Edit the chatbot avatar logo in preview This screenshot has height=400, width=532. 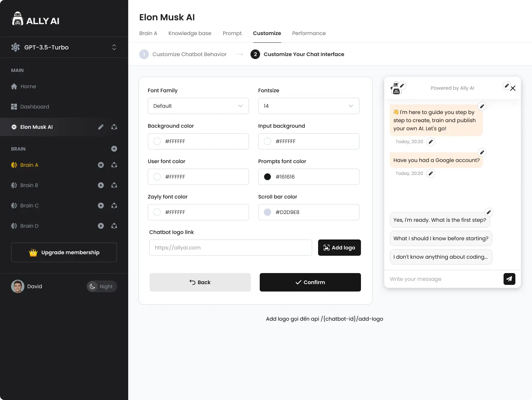402,85
